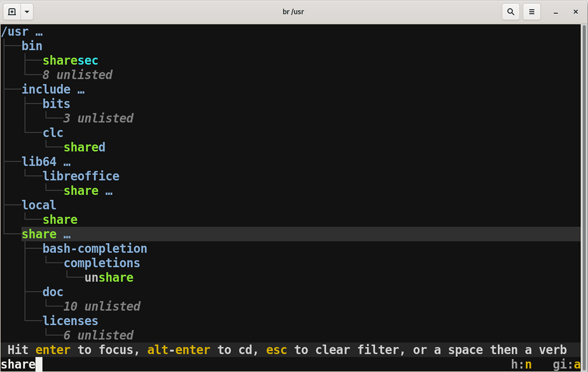Select the sharesec file entry
588x372 pixels.
tap(70, 61)
